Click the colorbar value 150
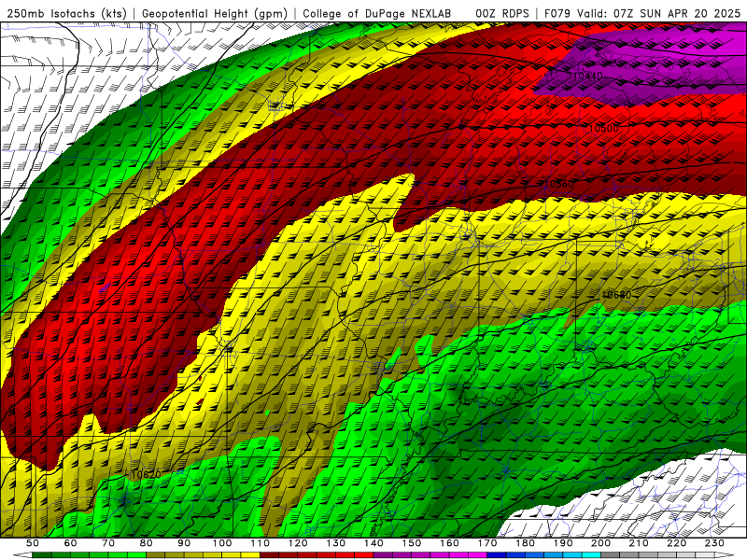 pos(411,543)
